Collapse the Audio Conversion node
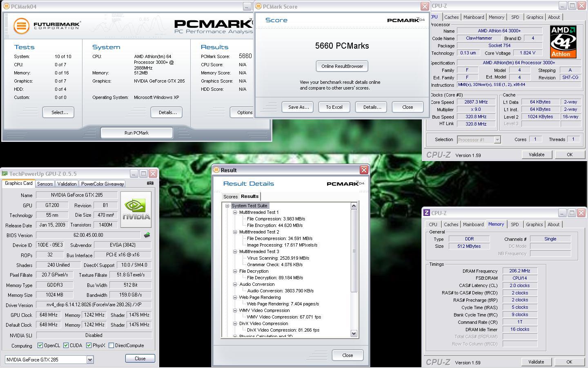Viewport: 588px width, 368px height. click(235, 285)
